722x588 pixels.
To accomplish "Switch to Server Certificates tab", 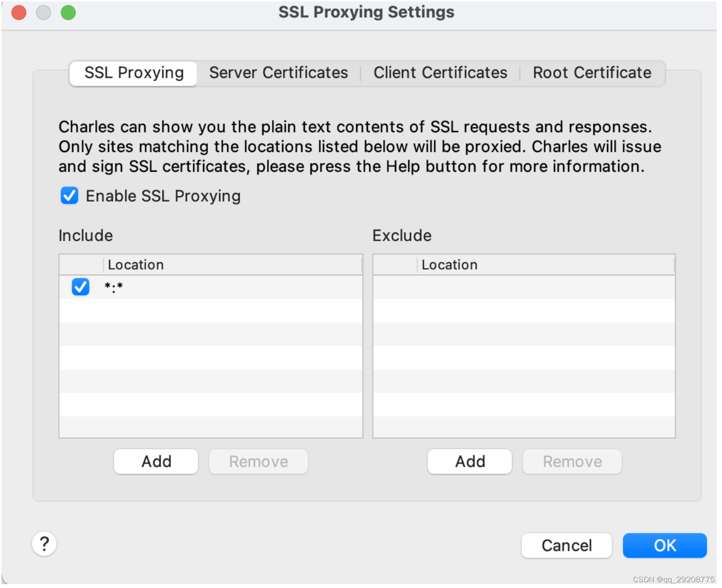I will 279,73.
